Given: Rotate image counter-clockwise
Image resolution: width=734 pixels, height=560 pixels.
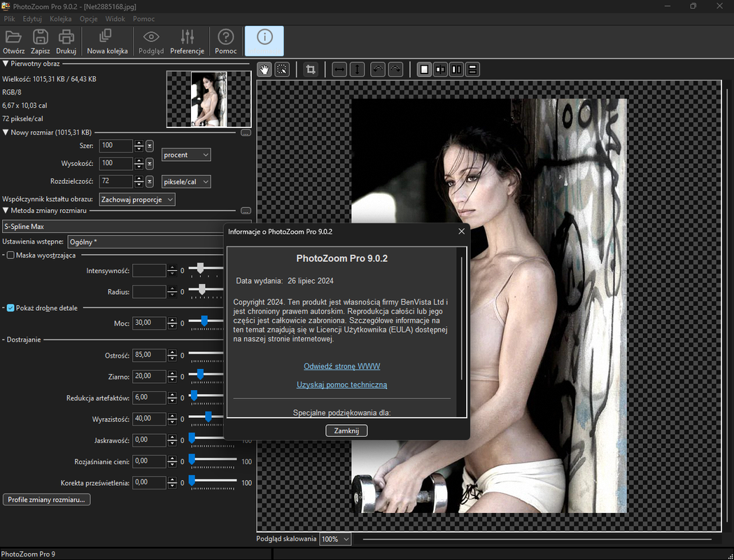Looking at the screenshot, I should pyautogui.click(x=378, y=70).
